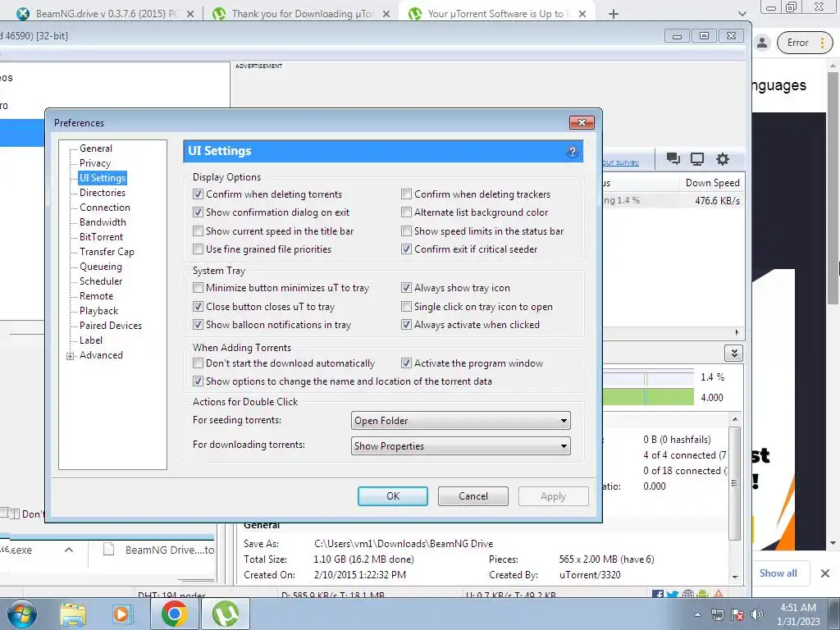The width and height of the screenshot is (840, 630).
Task: Close the Thank you for Downloading tab
Action: pyautogui.click(x=386, y=14)
